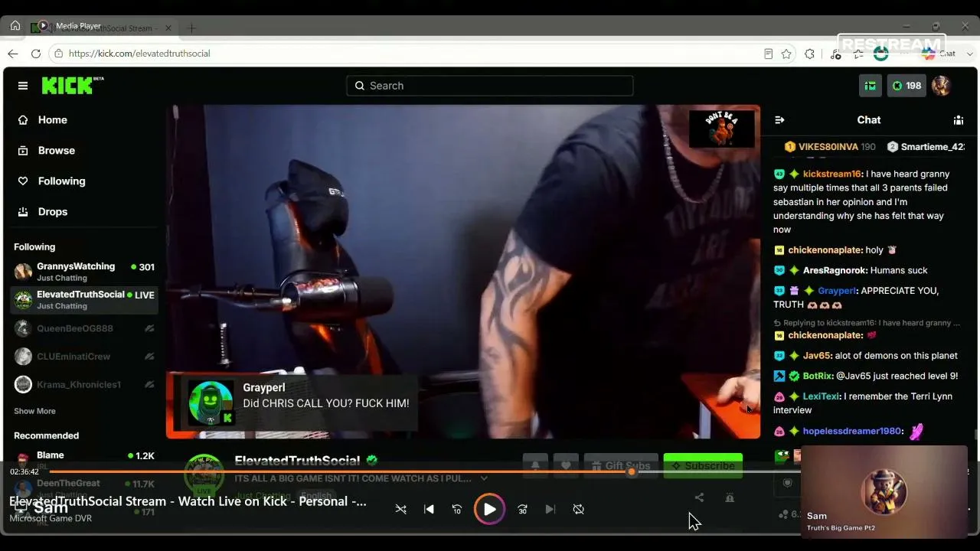Click the share icon below Subscribe
Viewport: 980px width, 551px height.
(x=699, y=497)
